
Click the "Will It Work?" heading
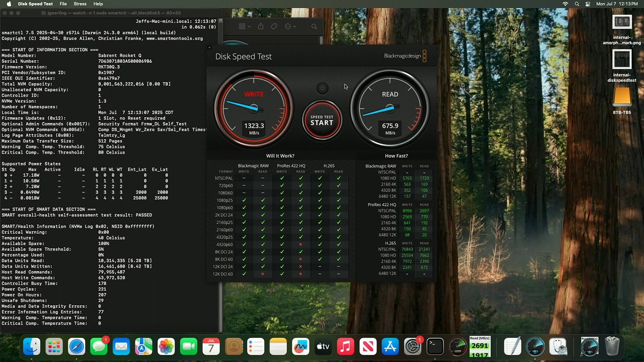[x=280, y=156]
